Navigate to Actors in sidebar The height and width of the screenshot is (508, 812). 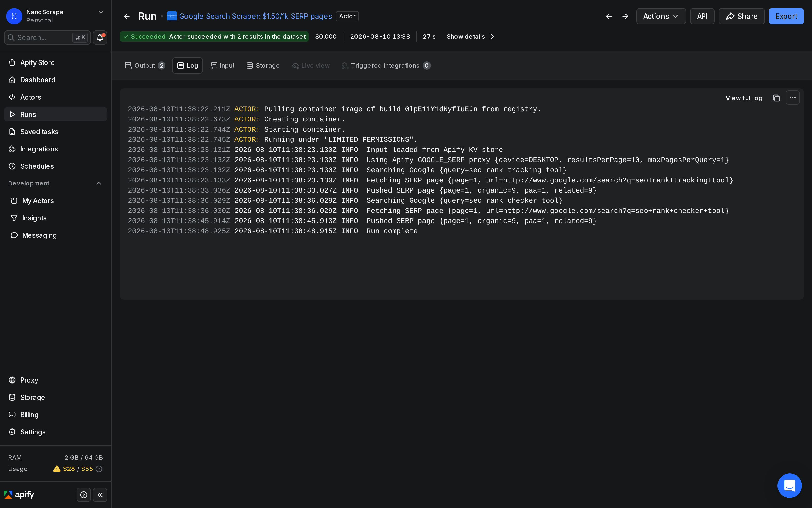[x=55, y=97]
